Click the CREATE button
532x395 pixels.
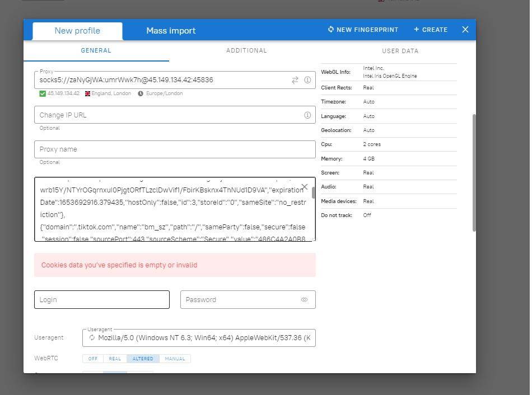(431, 30)
